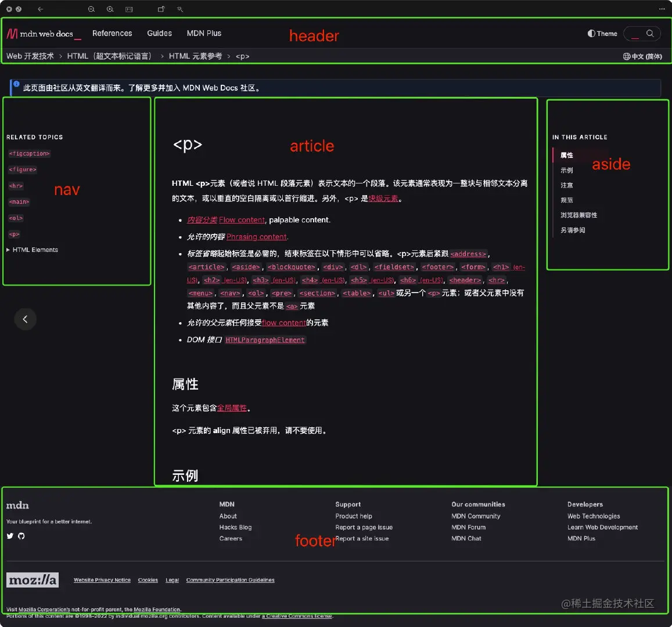Collapse the sidebar with the round chevron button

click(x=26, y=319)
